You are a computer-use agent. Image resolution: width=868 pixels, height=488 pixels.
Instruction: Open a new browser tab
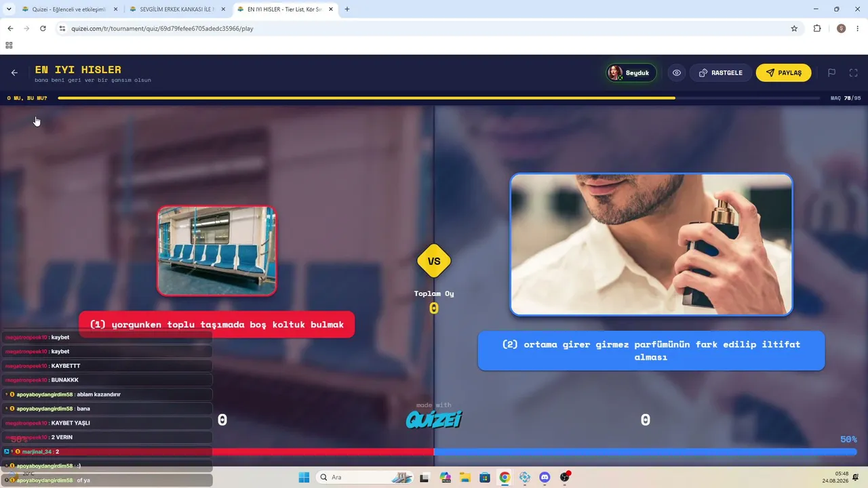[347, 9]
